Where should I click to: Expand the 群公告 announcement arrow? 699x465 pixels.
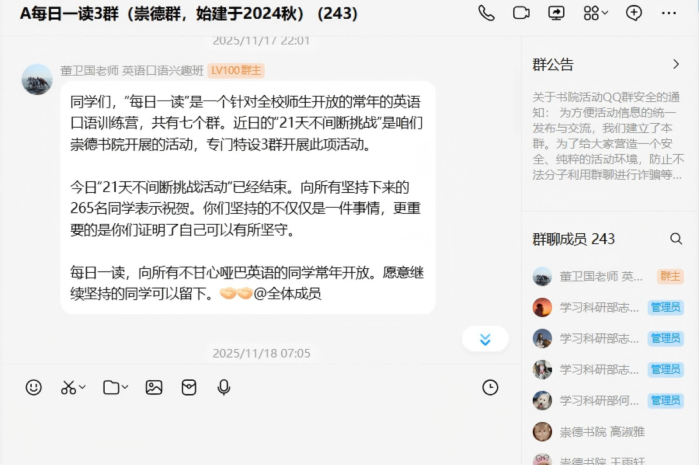pos(676,64)
